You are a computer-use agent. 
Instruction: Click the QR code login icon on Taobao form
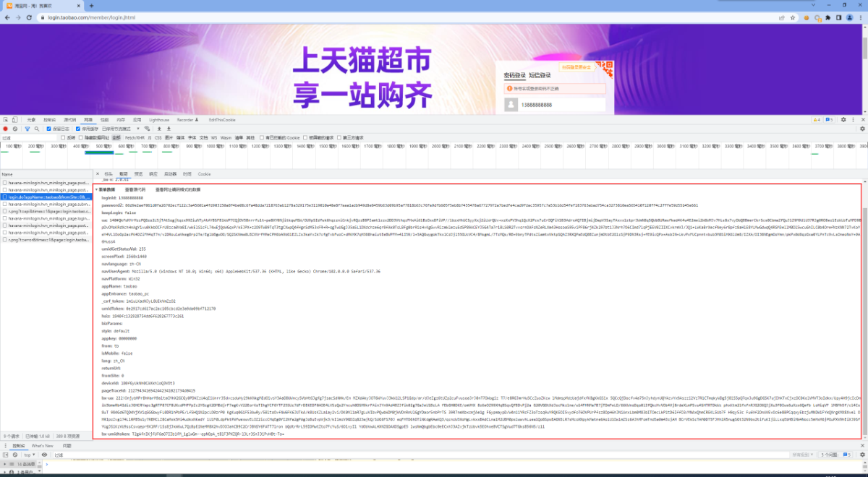pos(605,69)
